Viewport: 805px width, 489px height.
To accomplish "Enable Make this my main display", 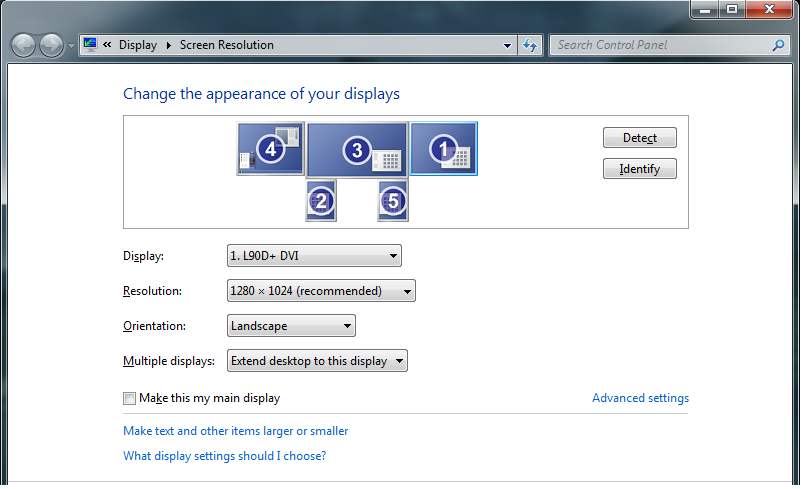I will (129, 398).
